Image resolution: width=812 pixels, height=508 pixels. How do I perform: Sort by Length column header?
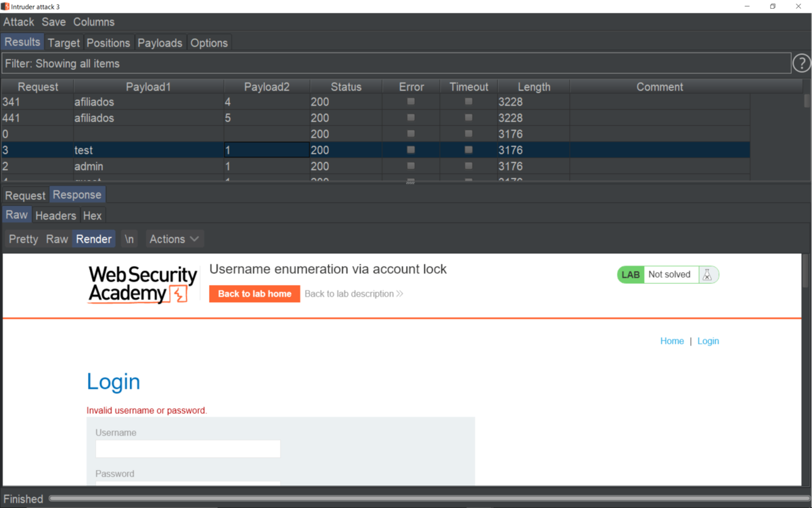[534, 87]
